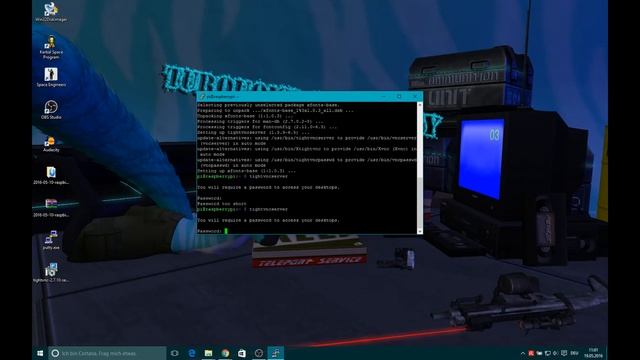Open the Windows Start menu
640x360 pixels.
click(40, 353)
